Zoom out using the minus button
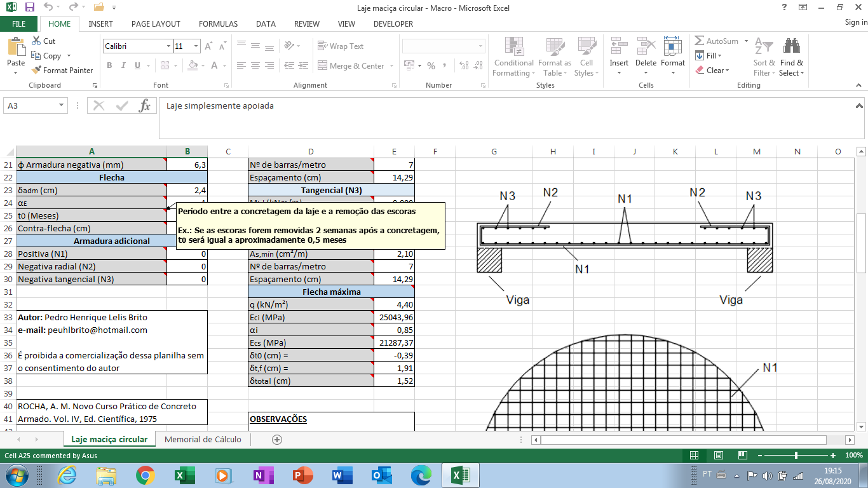This screenshot has height=488, width=868. point(759,456)
